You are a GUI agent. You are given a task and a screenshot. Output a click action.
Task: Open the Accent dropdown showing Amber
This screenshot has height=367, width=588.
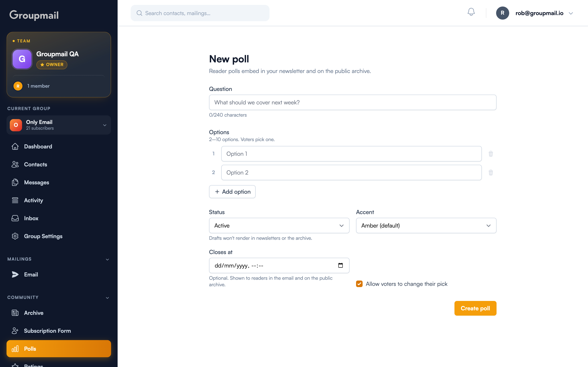(x=426, y=226)
